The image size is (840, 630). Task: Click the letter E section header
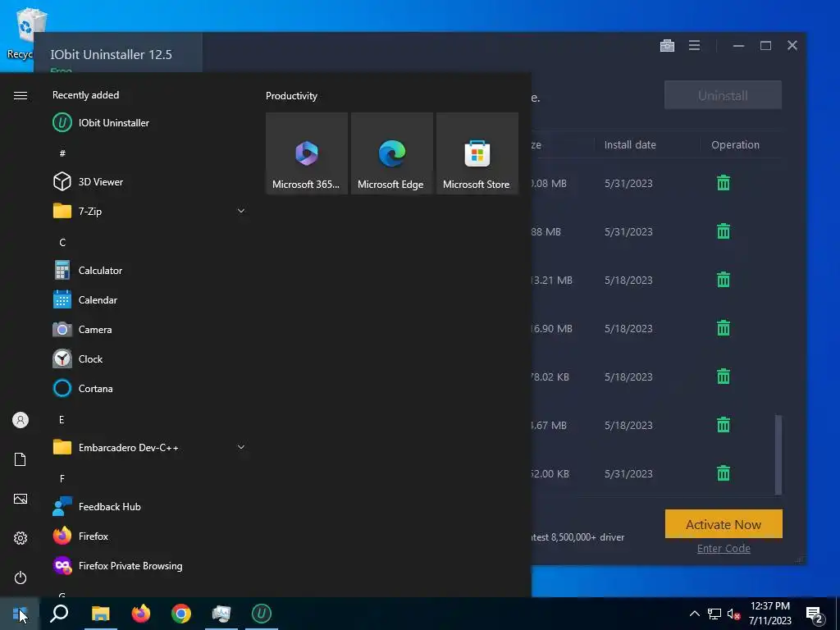(x=62, y=419)
